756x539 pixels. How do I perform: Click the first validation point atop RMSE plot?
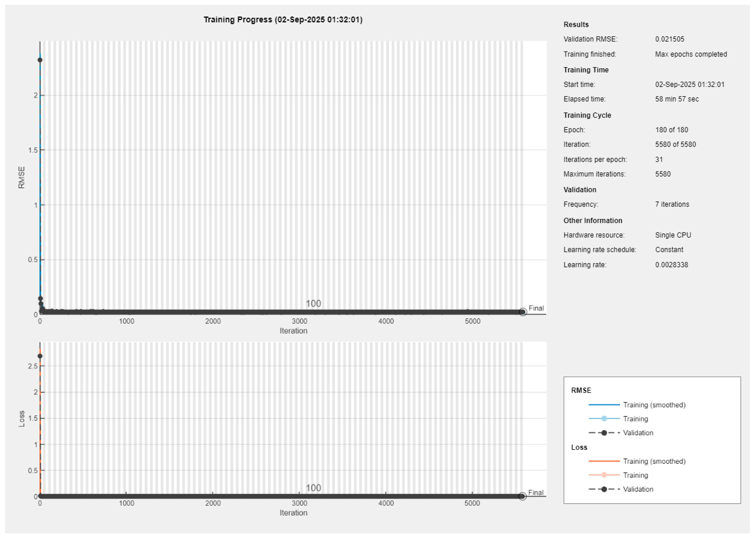(40, 60)
